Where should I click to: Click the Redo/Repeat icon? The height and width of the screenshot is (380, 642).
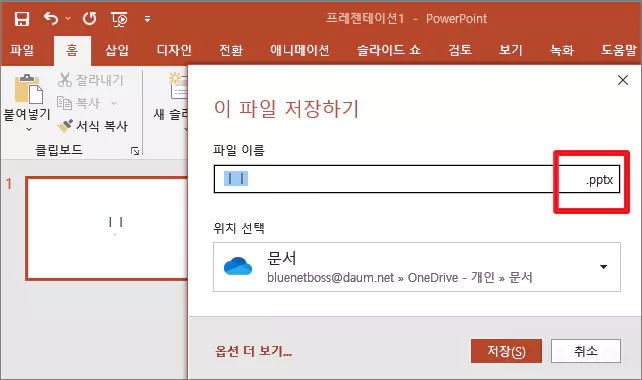tap(90, 18)
